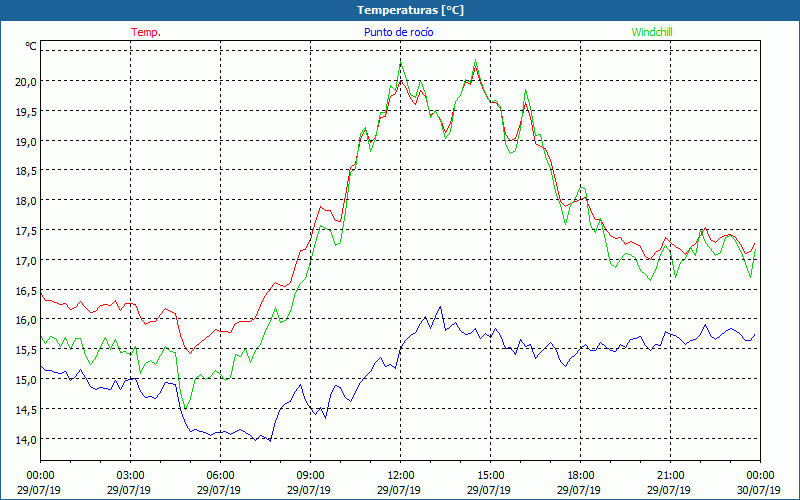Click the 30/07/19 date label
This screenshot has height=500, width=800.
tap(759, 490)
